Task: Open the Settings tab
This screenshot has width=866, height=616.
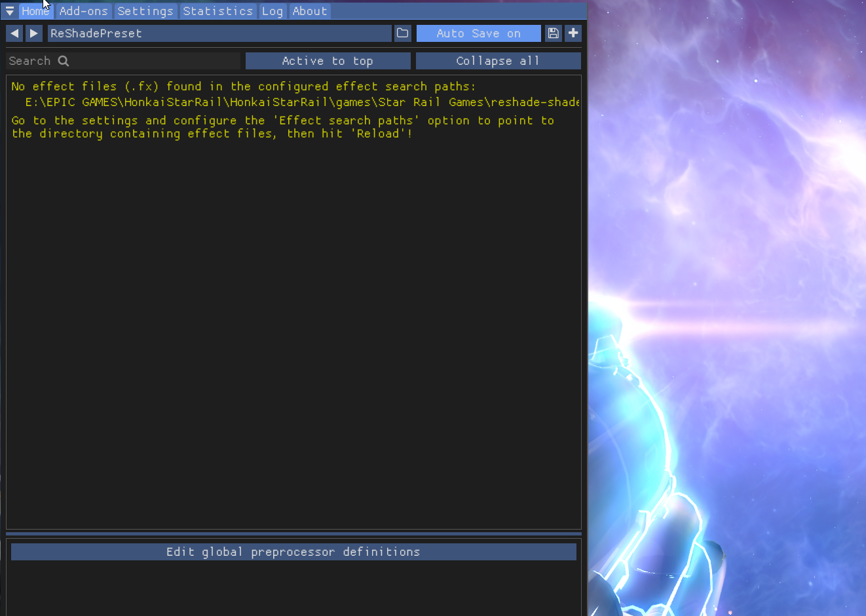Action: (145, 11)
